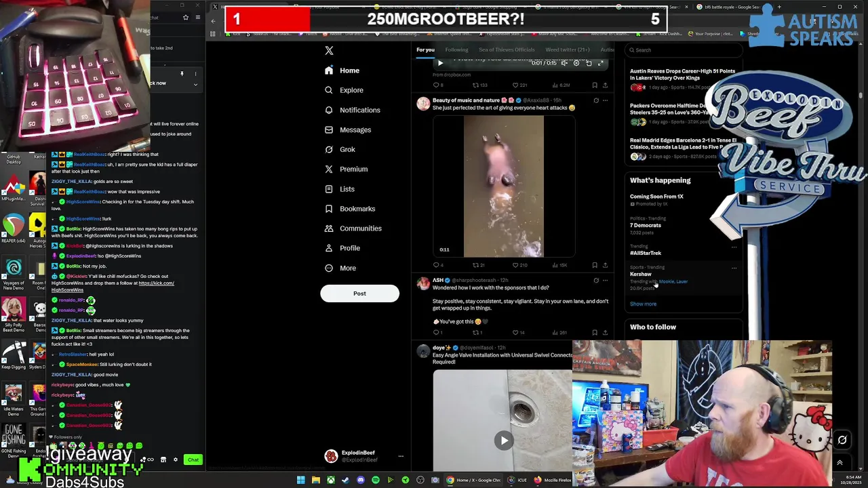Toggle mute on the top video
The image size is (868, 488).
click(564, 63)
